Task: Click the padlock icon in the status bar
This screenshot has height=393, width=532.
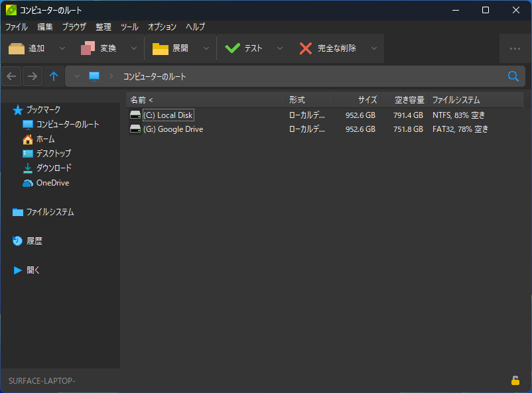Action: (515, 381)
